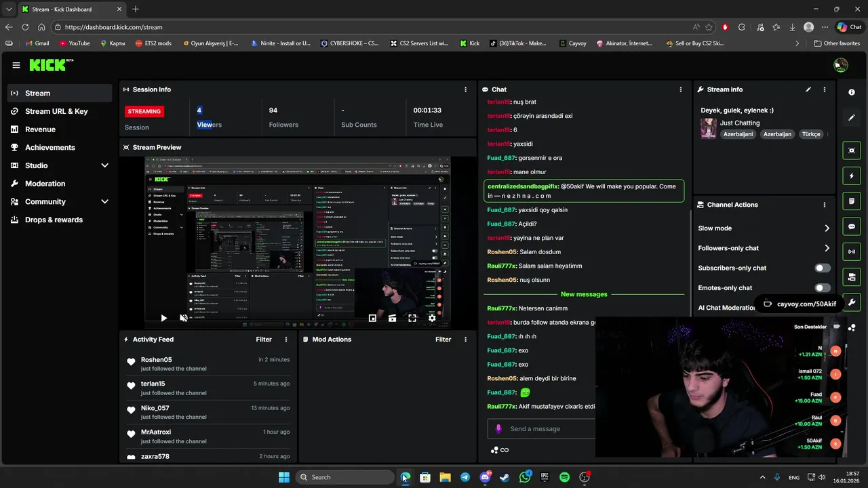Add page to favorites with star icon
Viewport: 868px width, 488px height.
pos(709,27)
